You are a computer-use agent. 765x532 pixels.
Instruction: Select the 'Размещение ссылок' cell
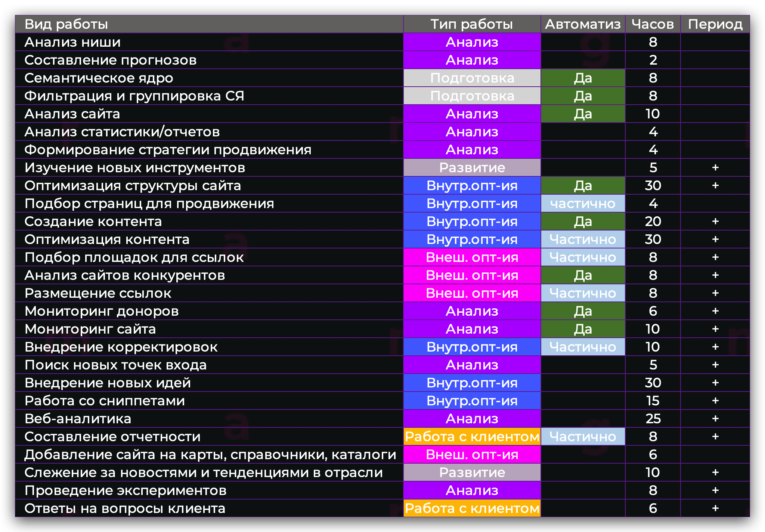(x=209, y=293)
